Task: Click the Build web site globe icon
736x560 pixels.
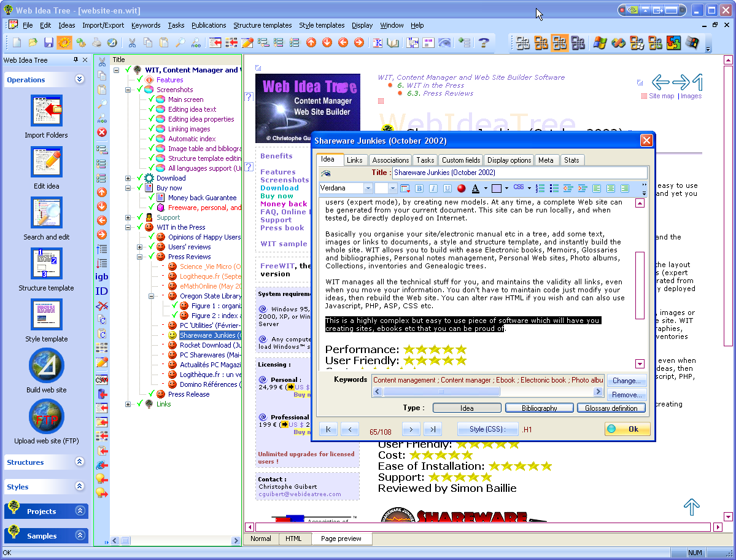Action: (x=47, y=366)
